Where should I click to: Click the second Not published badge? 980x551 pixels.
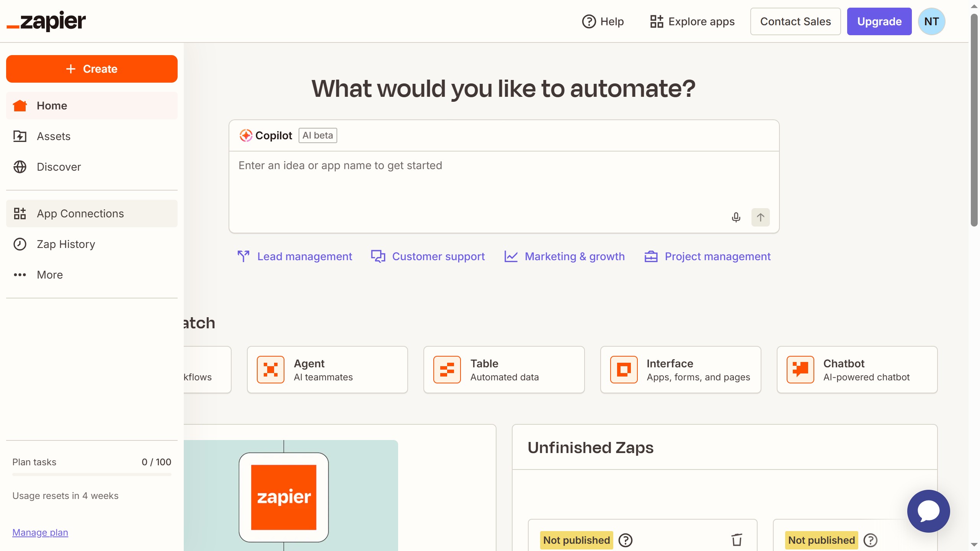pos(822,540)
